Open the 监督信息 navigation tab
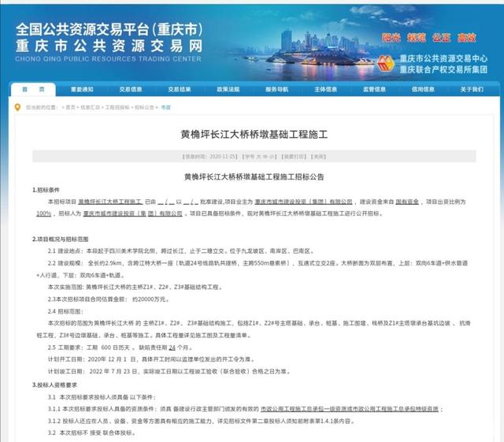The image size is (504, 442). coord(375,90)
